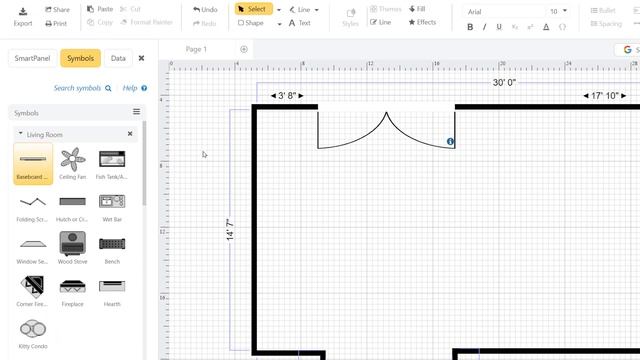Switch to the SmartPanel tab

pyautogui.click(x=32, y=58)
